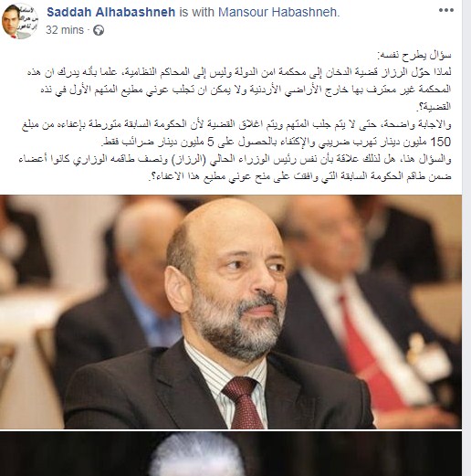Image resolution: width=471 pixels, height=476 pixels.
Task: Click the short line 'القضية؟' in the post
Action: (x=434, y=107)
